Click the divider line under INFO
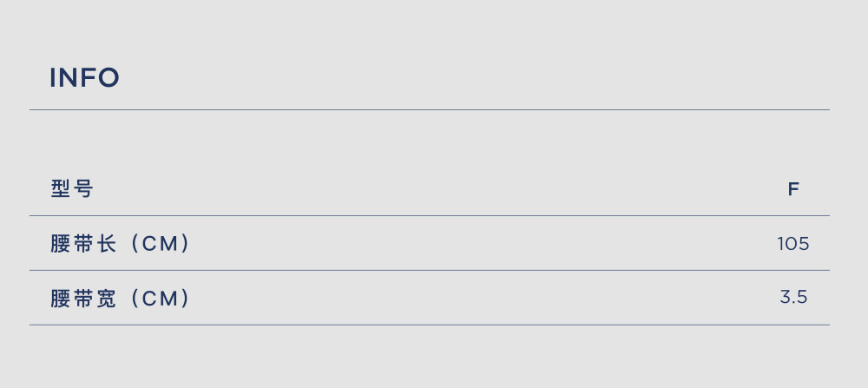 (430, 109)
